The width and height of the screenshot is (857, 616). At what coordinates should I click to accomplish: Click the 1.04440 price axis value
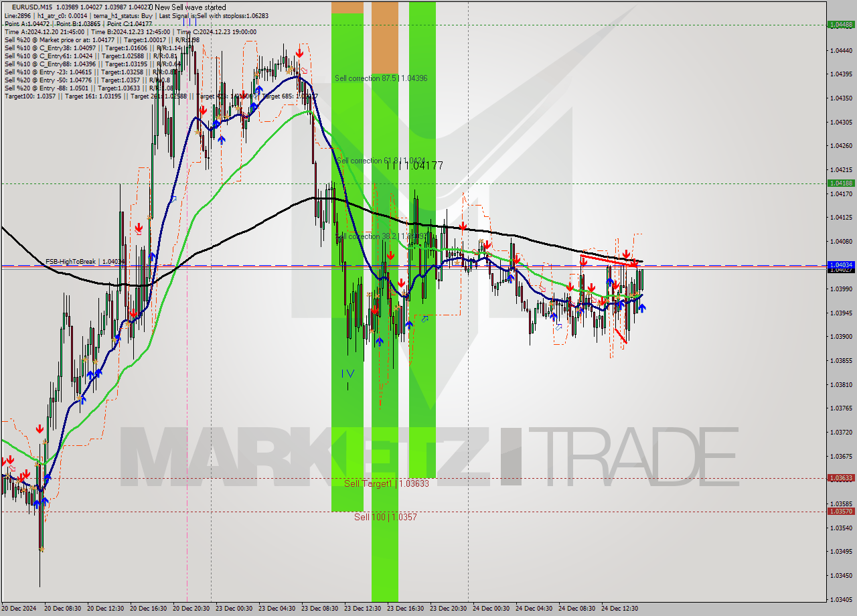pos(841,50)
